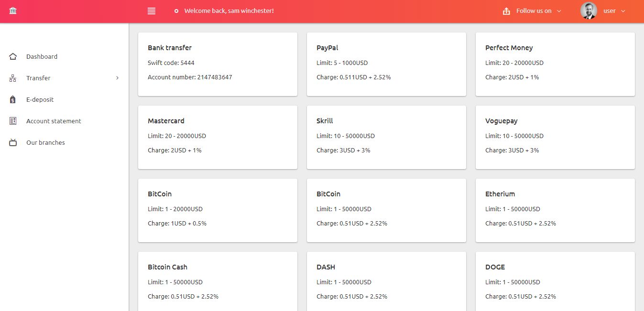The width and height of the screenshot is (644, 311).
Task: Click the share icon next to Follow us on
Action: pos(506,10)
